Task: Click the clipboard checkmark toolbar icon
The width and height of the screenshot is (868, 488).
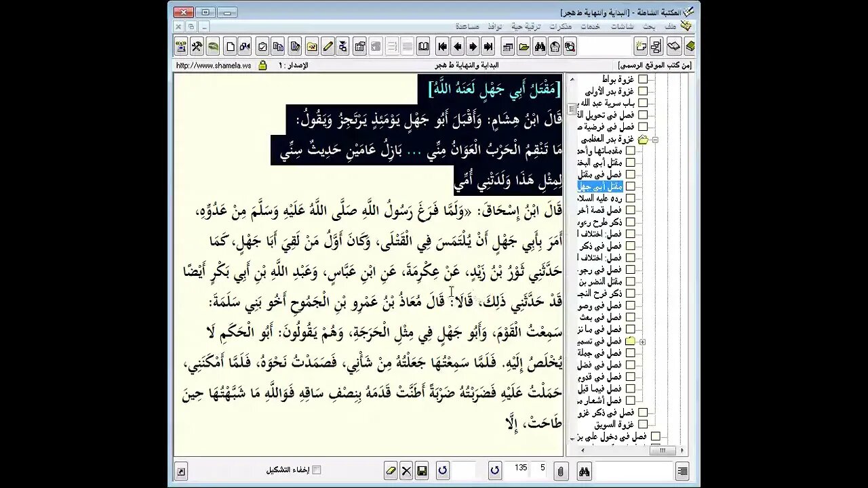Action: point(262,47)
